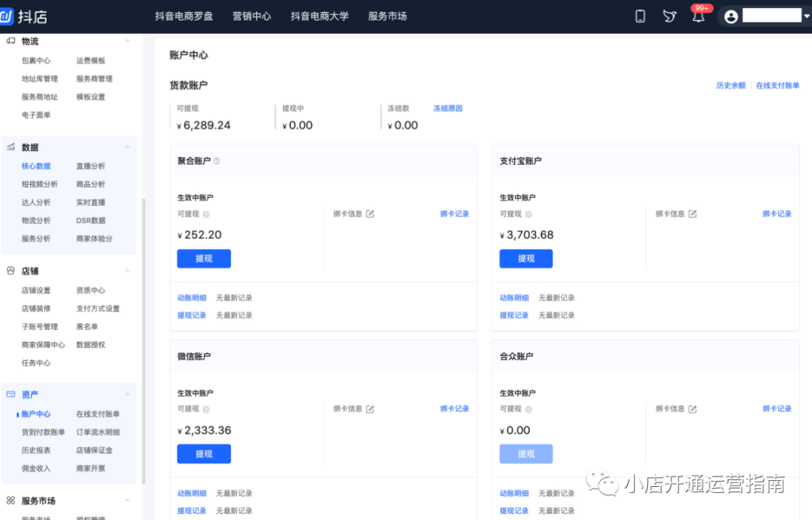This screenshot has width=812, height=520.
Task: Open 抖音电商罗盘 in top navigation
Action: 184,17
